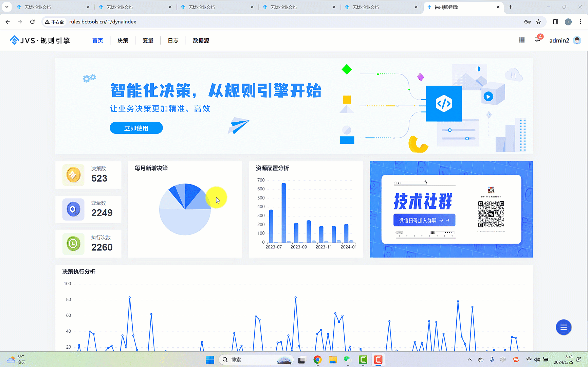Open the apps grid icon in header

point(522,40)
